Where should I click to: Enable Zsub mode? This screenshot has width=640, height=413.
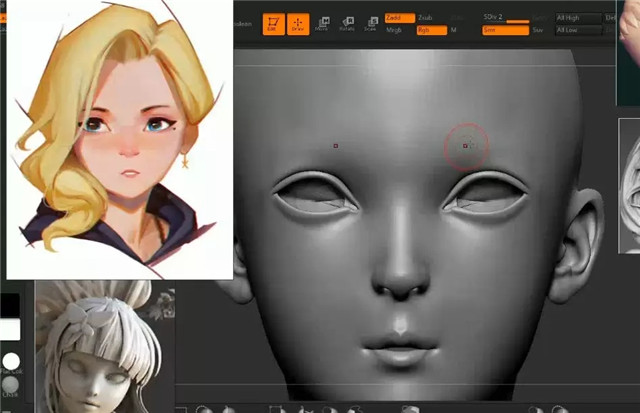pos(426,18)
